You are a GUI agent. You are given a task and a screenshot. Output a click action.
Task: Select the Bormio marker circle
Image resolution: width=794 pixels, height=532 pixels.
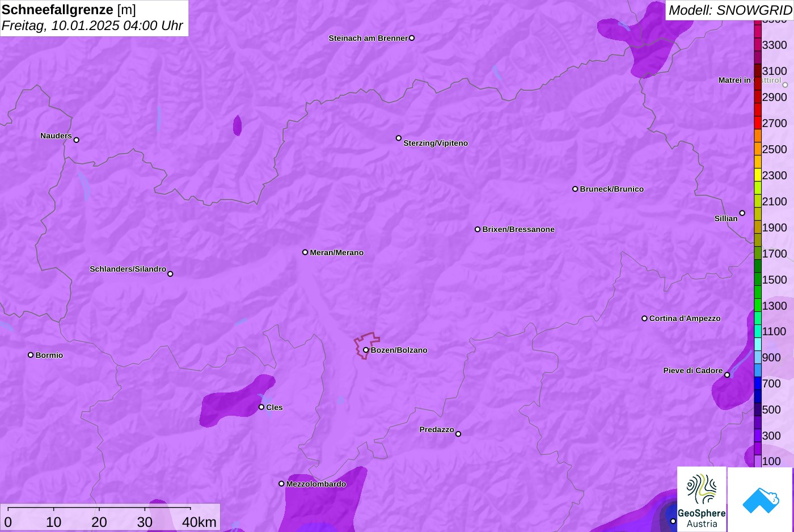[x=31, y=355]
